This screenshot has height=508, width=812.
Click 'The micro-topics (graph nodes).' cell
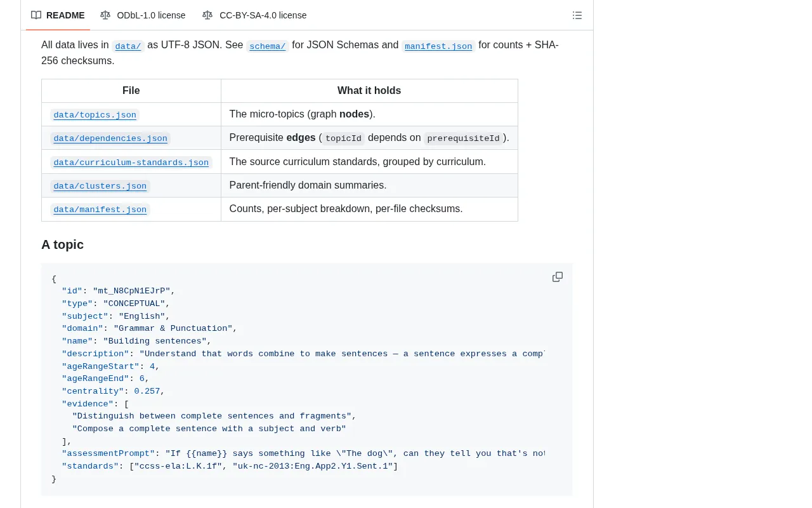(x=369, y=114)
